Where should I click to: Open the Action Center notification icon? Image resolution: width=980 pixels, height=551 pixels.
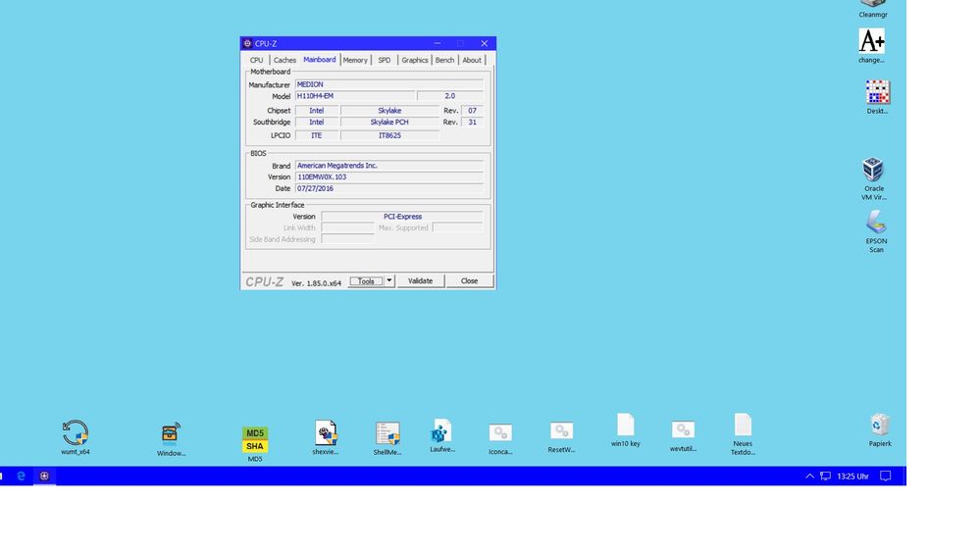(885, 476)
